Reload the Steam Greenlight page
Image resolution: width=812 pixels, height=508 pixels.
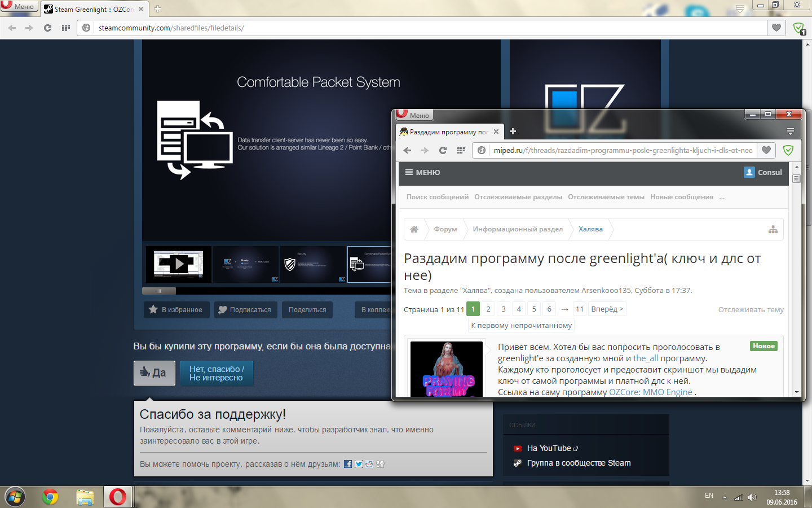(47, 28)
